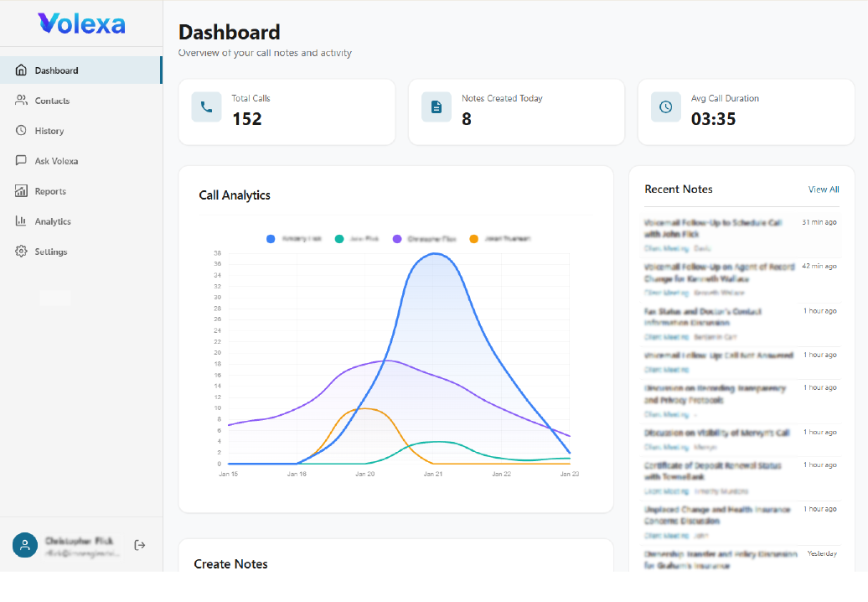The height and width of the screenshot is (602, 868).
Task: Click the phone icon on Total Calls card
Action: (206, 107)
